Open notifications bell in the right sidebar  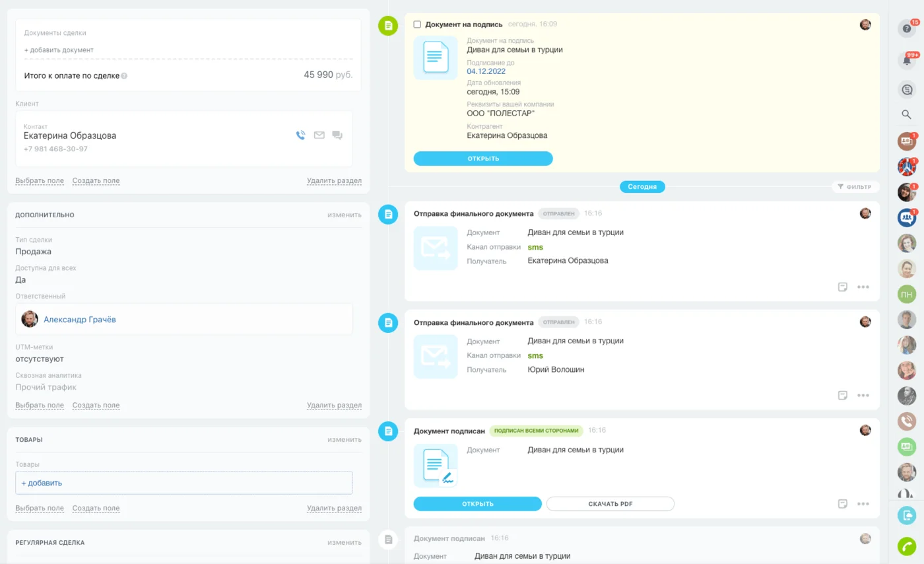coord(906,60)
